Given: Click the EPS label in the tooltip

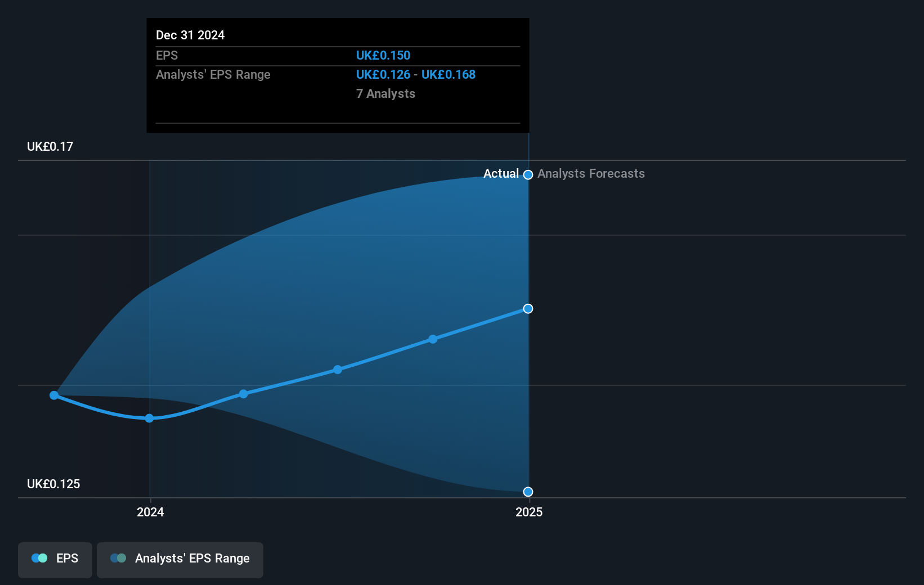Looking at the screenshot, I should pyautogui.click(x=167, y=55).
